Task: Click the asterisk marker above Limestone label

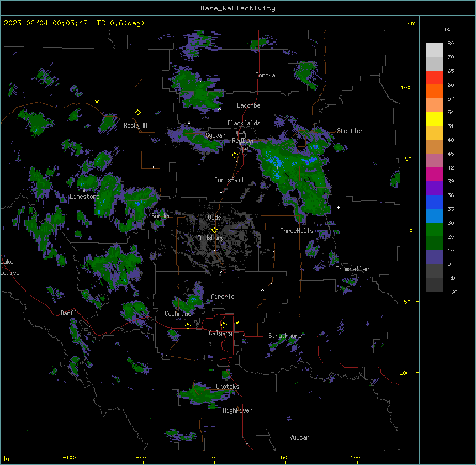Action: coord(84,191)
